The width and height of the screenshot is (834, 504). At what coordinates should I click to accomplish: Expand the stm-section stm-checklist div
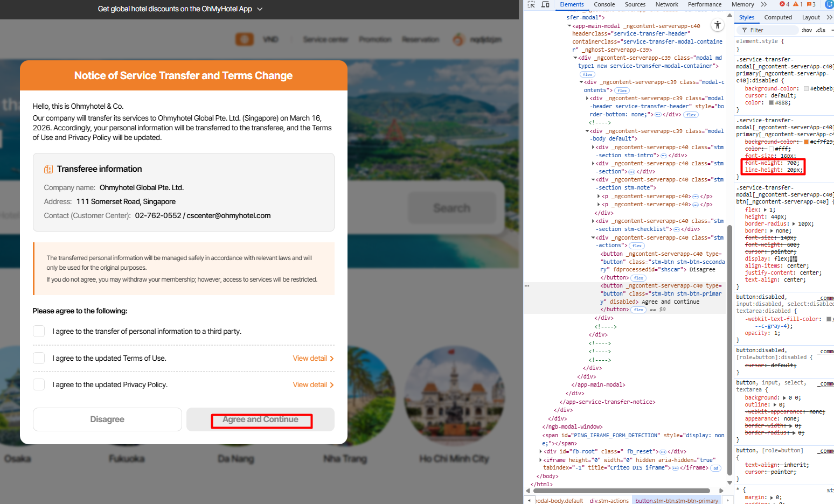click(x=593, y=221)
